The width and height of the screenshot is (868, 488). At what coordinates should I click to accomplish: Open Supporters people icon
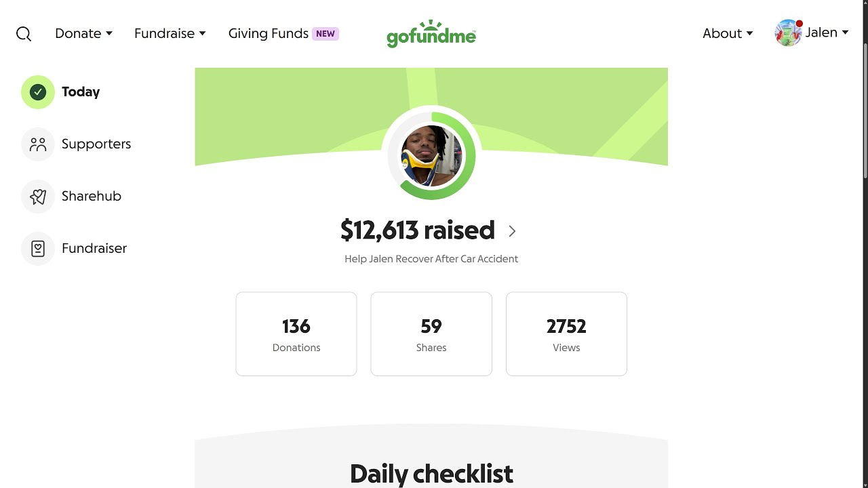pos(38,144)
